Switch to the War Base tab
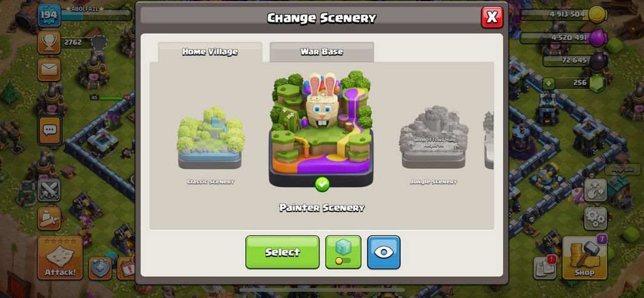The height and width of the screenshot is (298, 644). pos(321,52)
